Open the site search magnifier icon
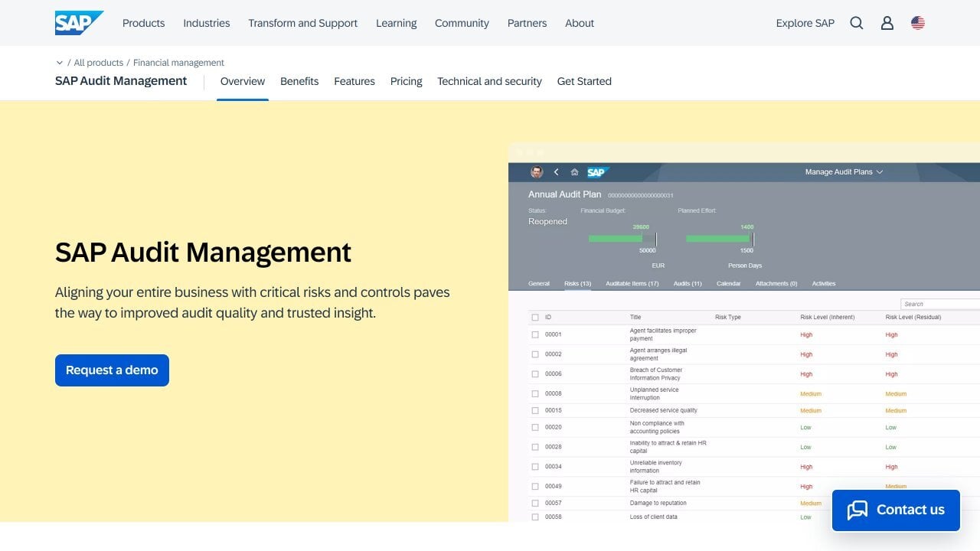Viewport: 980px width, 551px height. (856, 23)
